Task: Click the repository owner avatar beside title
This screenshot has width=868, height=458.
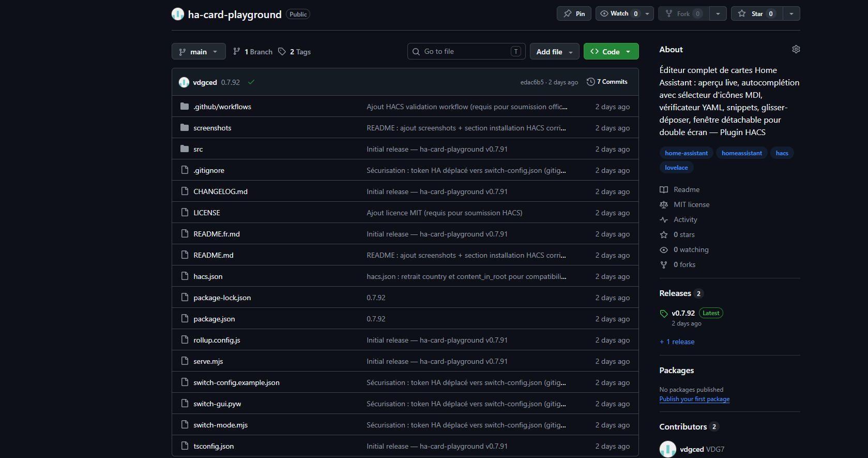Action: pos(178,14)
